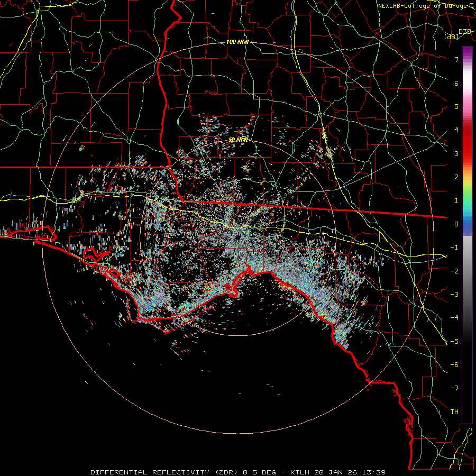
Task: Click the 4 value on the color scale
Action: coord(456,130)
